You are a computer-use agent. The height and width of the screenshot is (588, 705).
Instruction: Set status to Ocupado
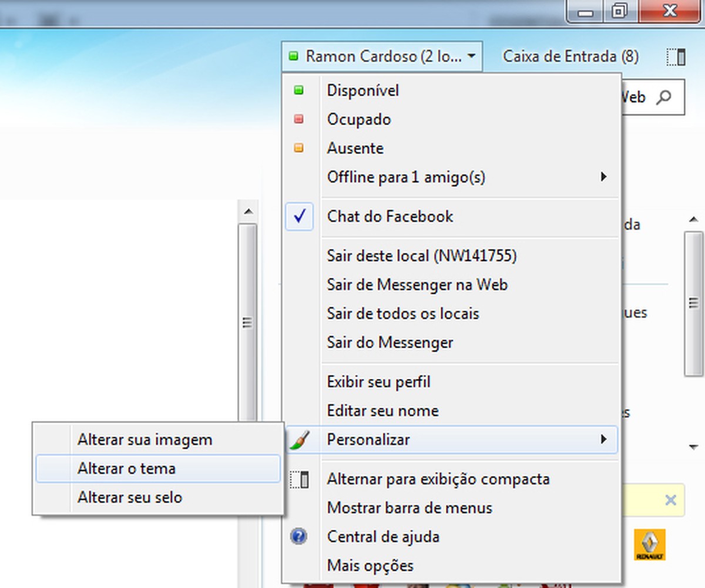(451, 119)
